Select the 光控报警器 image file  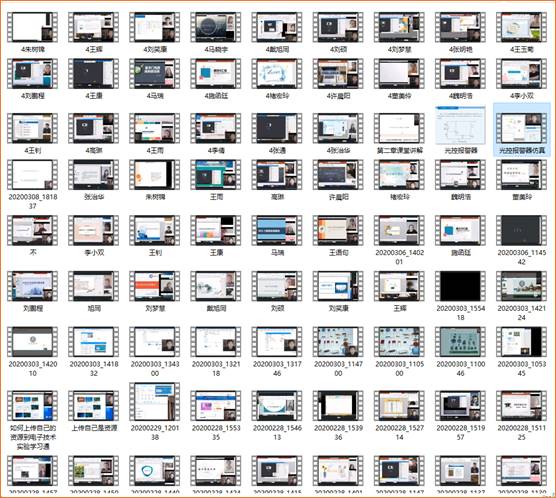460,130
